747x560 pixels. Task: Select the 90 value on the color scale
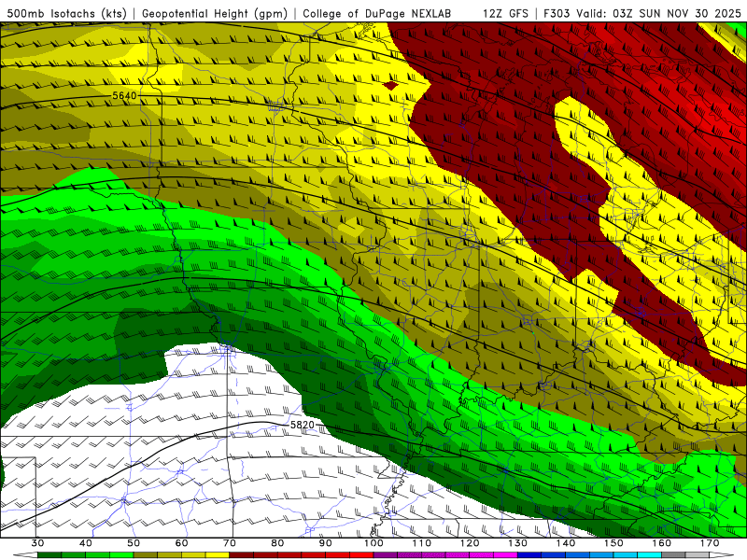pos(325,543)
